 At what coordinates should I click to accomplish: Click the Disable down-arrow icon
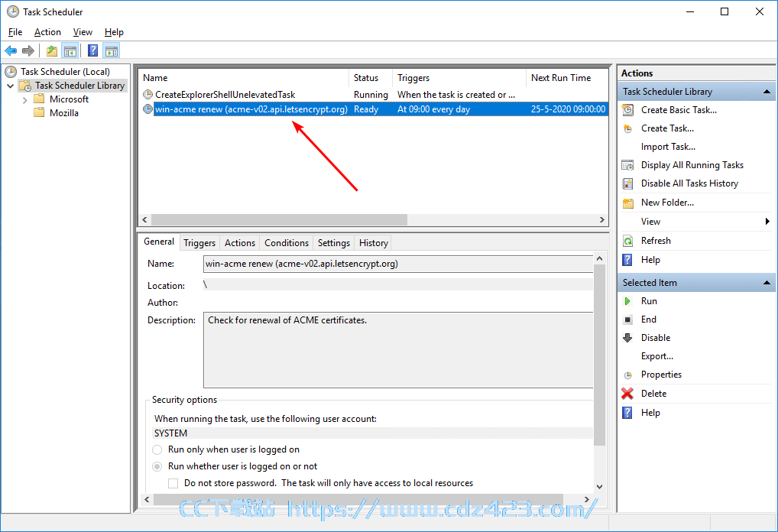[x=627, y=338]
